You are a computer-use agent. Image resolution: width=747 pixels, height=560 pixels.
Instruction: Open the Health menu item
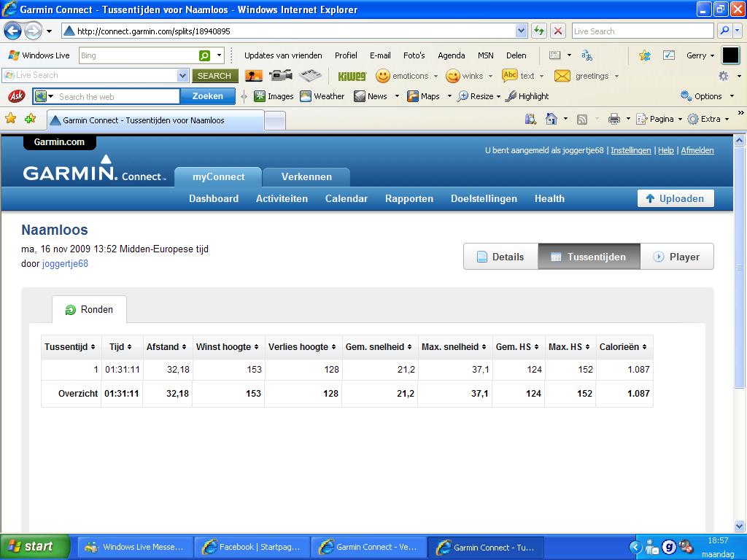[549, 198]
